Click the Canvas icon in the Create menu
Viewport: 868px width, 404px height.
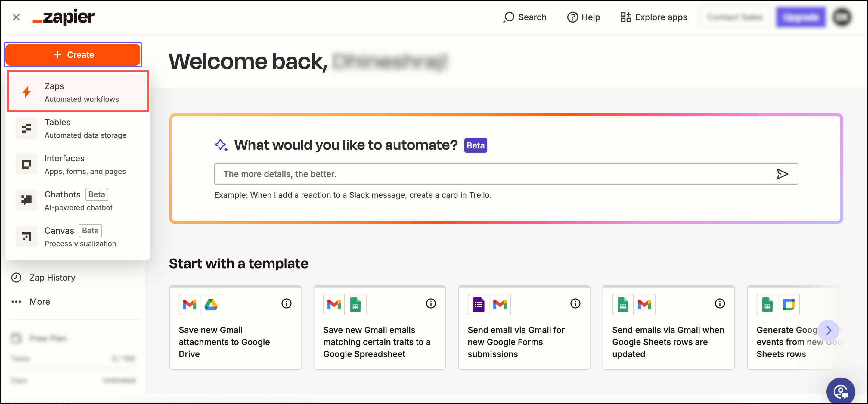(x=26, y=237)
